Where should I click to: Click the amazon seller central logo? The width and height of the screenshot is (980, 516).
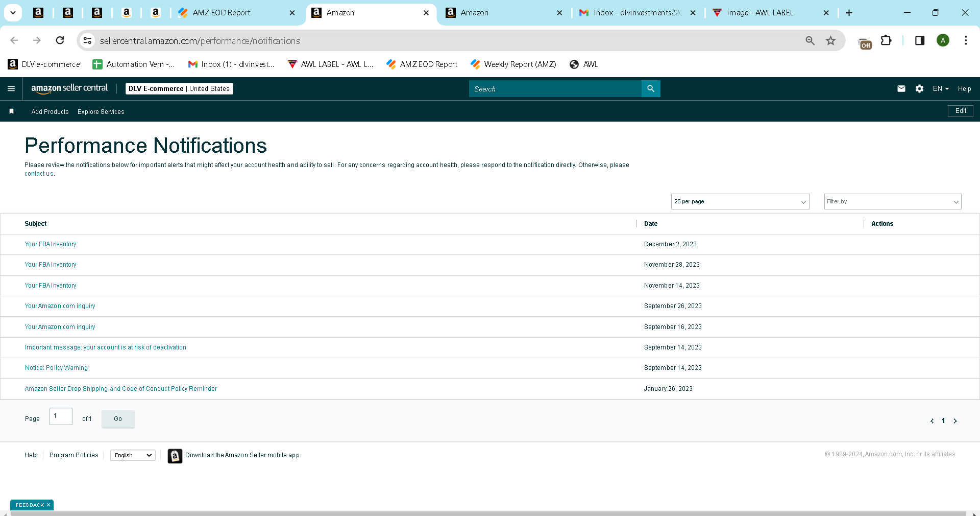[x=69, y=88]
